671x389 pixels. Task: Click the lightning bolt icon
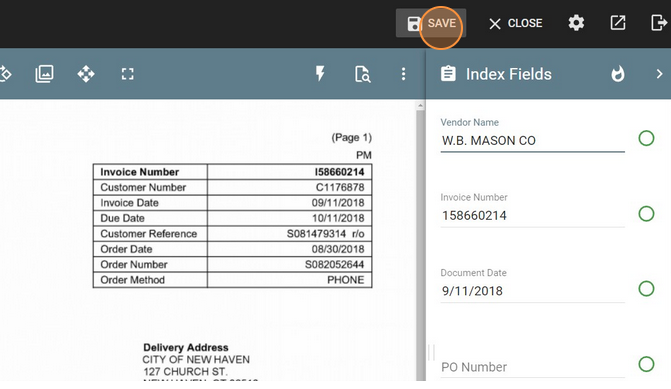320,74
